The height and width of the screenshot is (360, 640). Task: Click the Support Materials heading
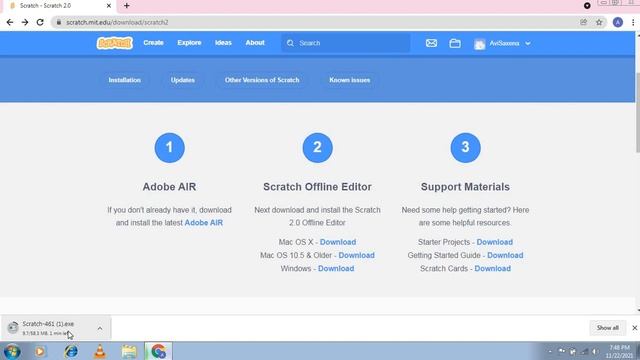(x=465, y=187)
